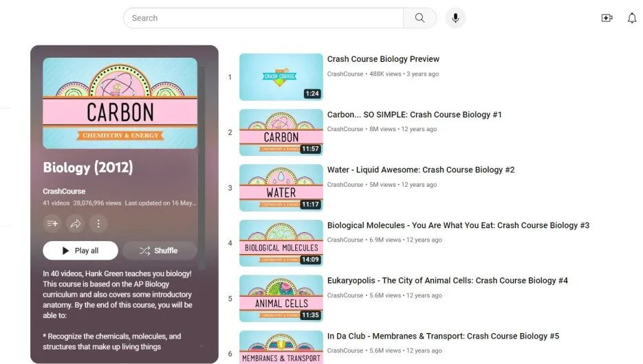643x364 pixels.
Task: Open the WATER video thumbnail
Action: 281,188
